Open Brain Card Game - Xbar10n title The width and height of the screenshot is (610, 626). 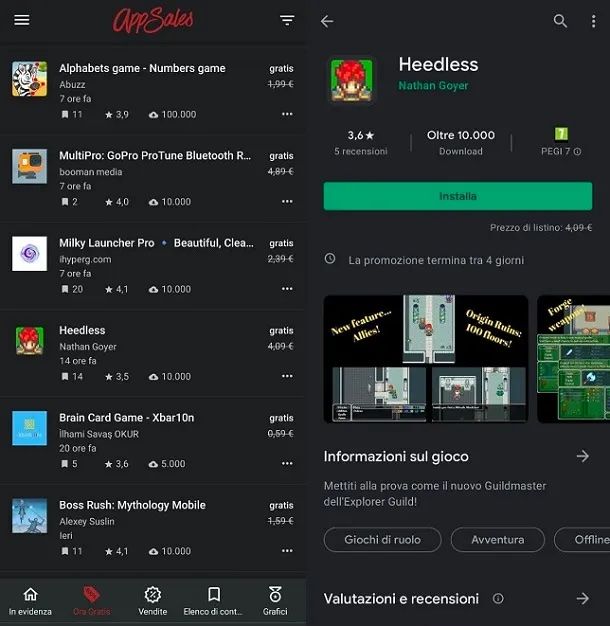tap(127, 418)
